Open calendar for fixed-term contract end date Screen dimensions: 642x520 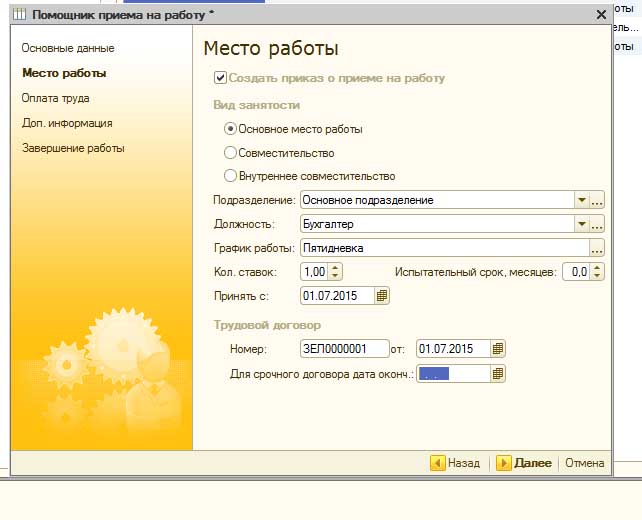coord(498,374)
